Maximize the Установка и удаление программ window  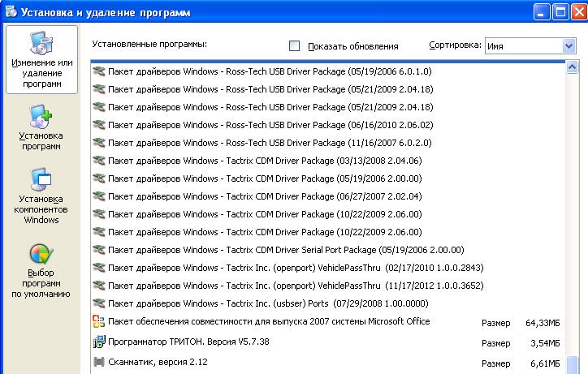tap(560, 12)
